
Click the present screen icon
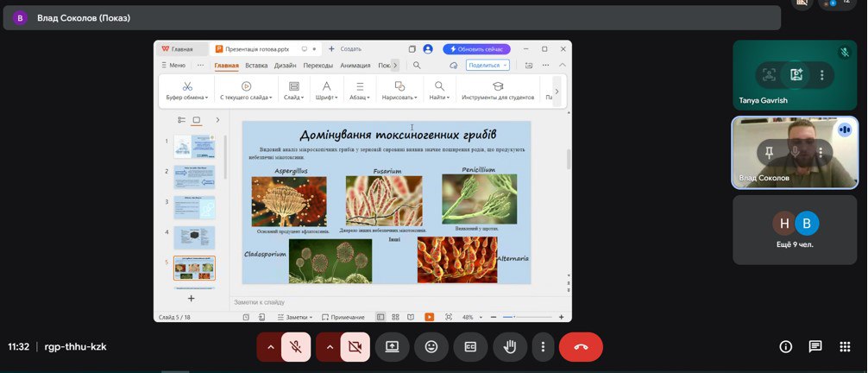392,347
